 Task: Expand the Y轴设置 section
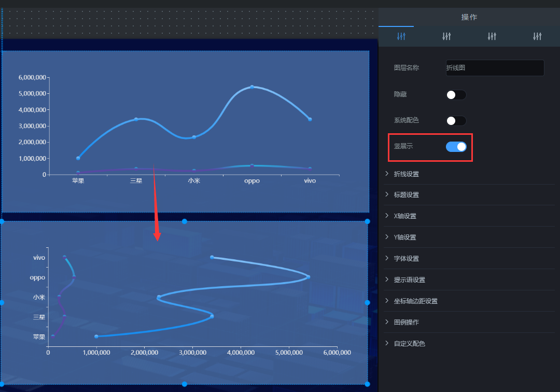point(469,237)
